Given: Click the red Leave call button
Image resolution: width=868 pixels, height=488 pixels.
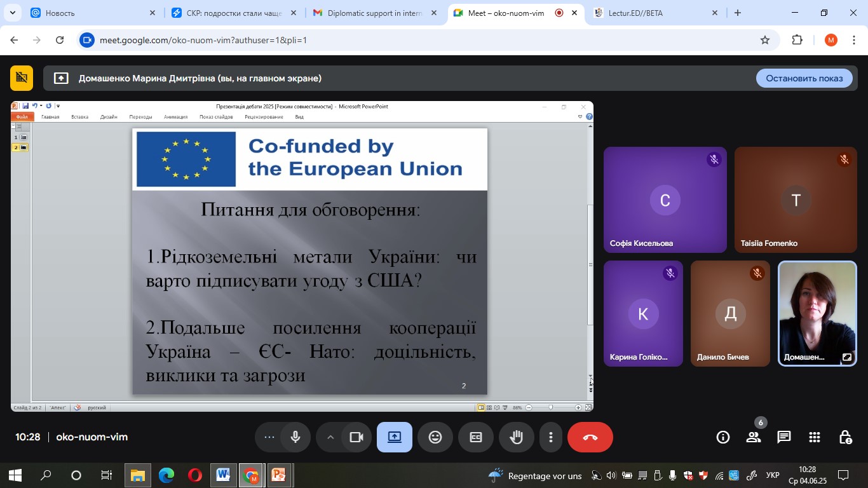Looking at the screenshot, I should (590, 437).
